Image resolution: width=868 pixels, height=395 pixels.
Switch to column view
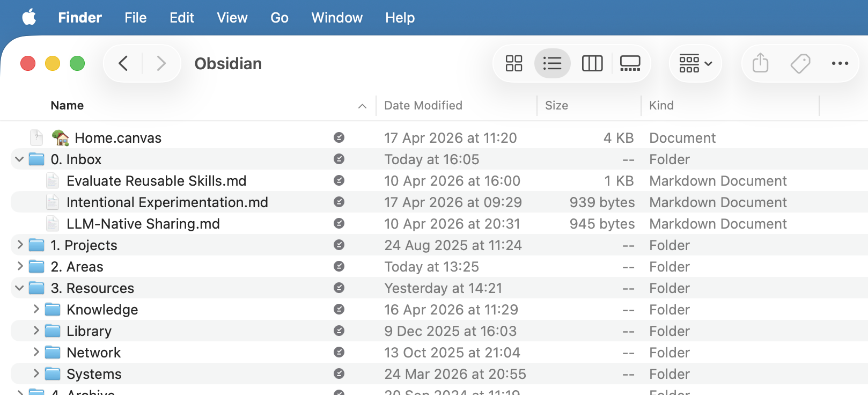point(592,63)
